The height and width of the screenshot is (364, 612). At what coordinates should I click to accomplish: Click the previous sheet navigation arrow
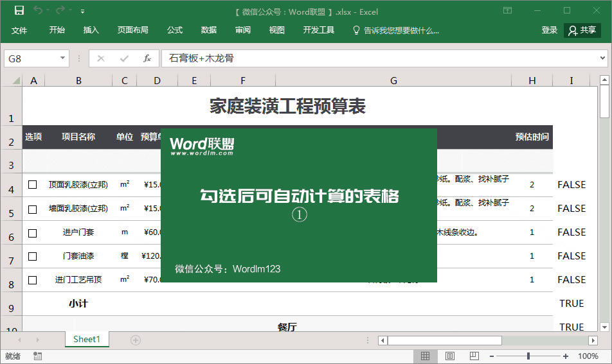coord(19,340)
